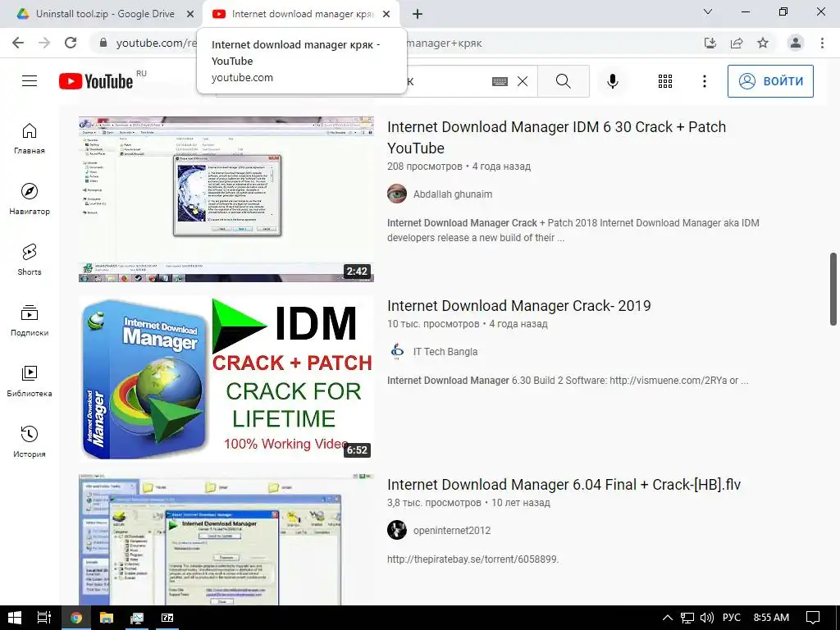Click Abdallah ghunaim channel avatar

(x=397, y=194)
